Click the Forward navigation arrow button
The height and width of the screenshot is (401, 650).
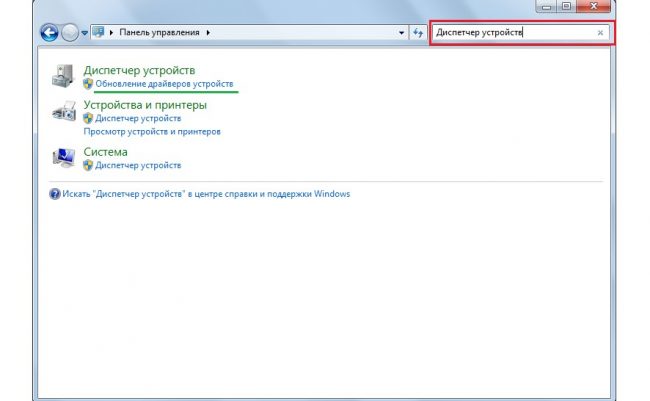pyautogui.click(x=69, y=33)
